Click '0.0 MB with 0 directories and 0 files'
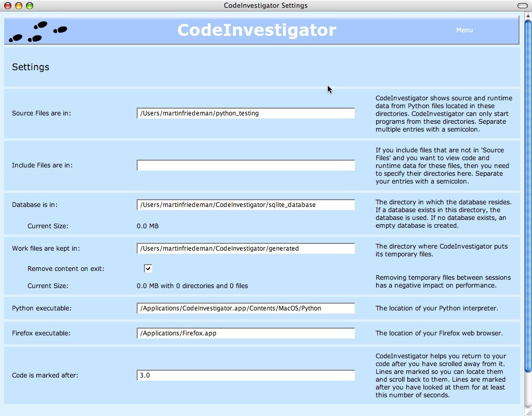Viewport: 532px width, 416px height. (x=192, y=286)
